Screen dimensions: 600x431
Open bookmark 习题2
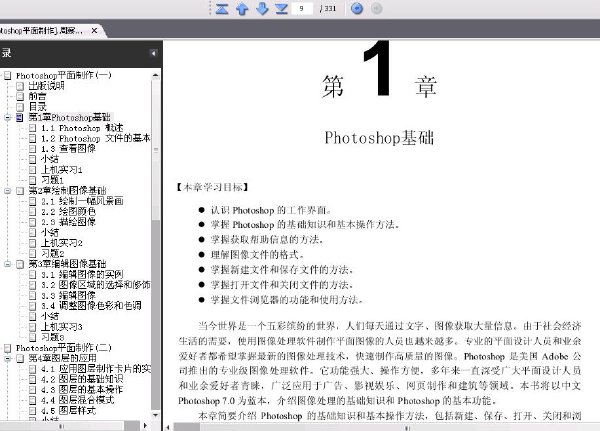point(52,253)
